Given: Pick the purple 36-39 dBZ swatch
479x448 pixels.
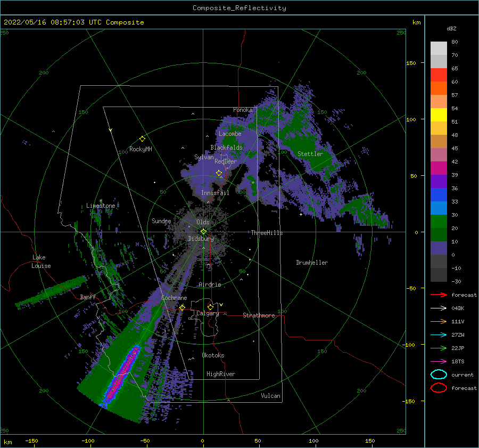Looking at the screenshot, I should [x=439, y=181].
